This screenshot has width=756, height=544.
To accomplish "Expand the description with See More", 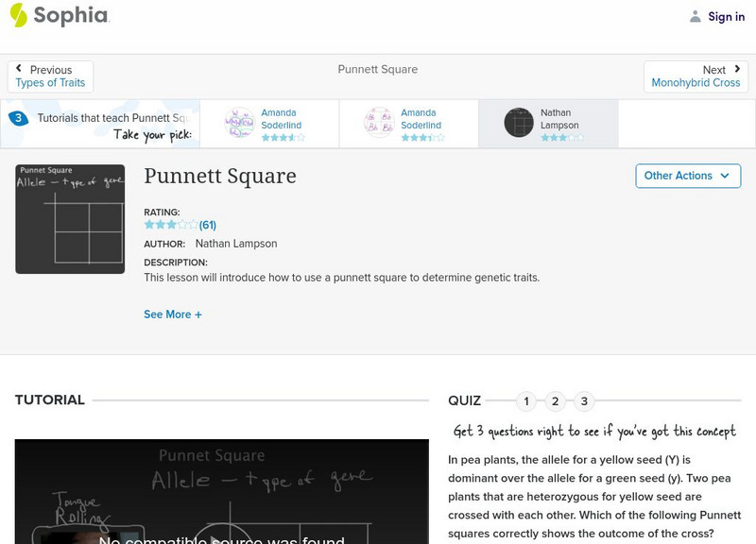I will (x=173, y=314).
